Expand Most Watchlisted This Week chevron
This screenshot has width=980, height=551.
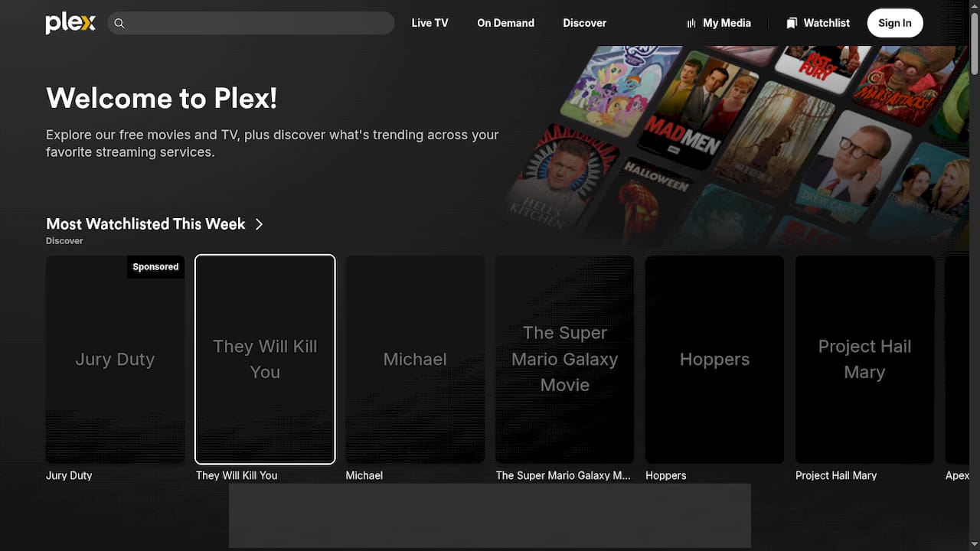point(259,224)
